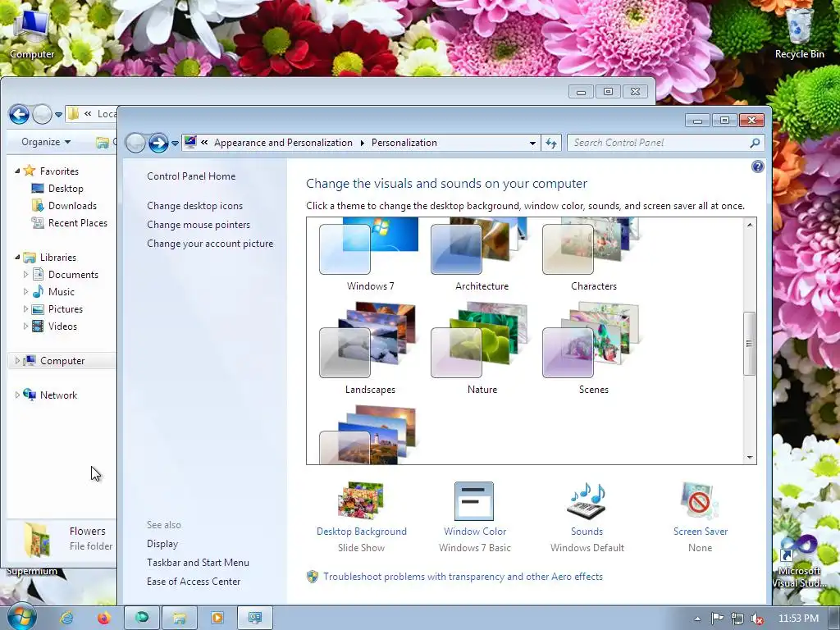Open the Sounds piano icon
Viewport: 840px width, 630px height.
click(586, 500)
